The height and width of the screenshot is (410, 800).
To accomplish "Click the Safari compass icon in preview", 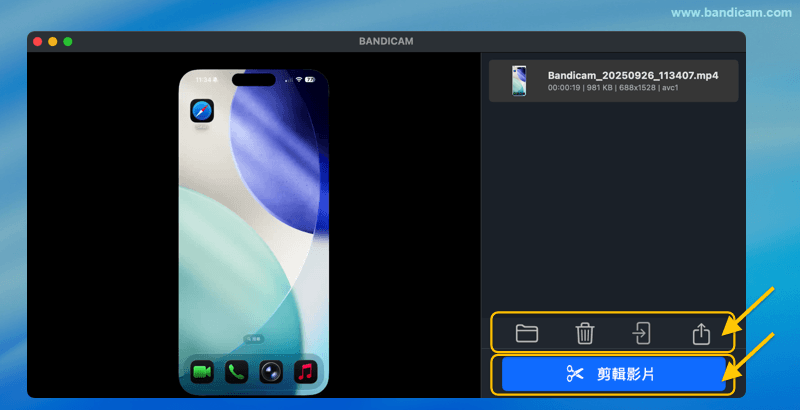I will (x=203, y=110).
